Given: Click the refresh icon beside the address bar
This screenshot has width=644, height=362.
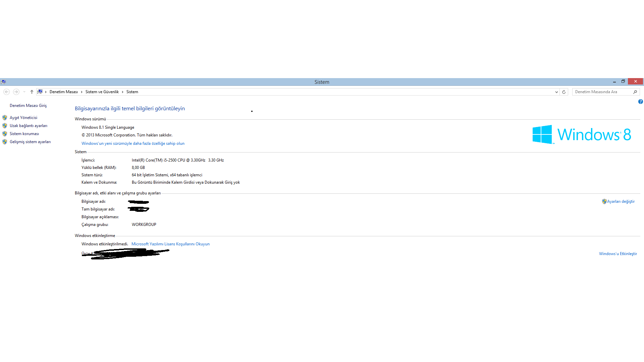Looking at the screenshot, I should click(564, 92).
